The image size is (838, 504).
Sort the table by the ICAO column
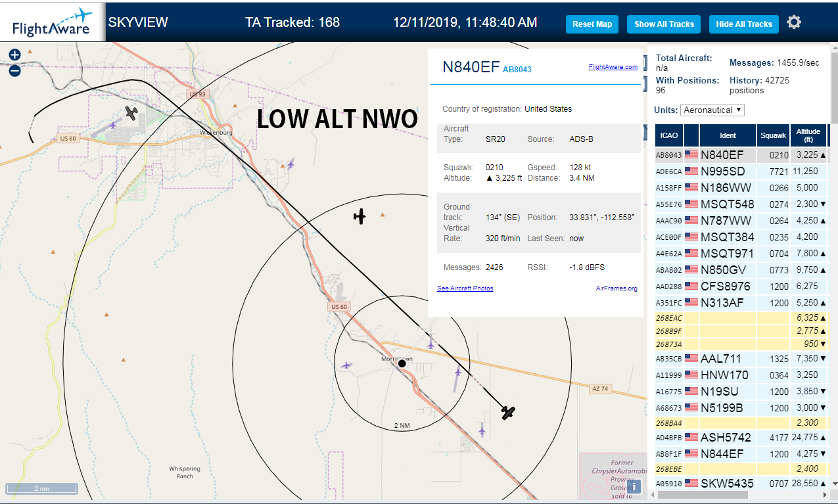(x=669, y=135)
